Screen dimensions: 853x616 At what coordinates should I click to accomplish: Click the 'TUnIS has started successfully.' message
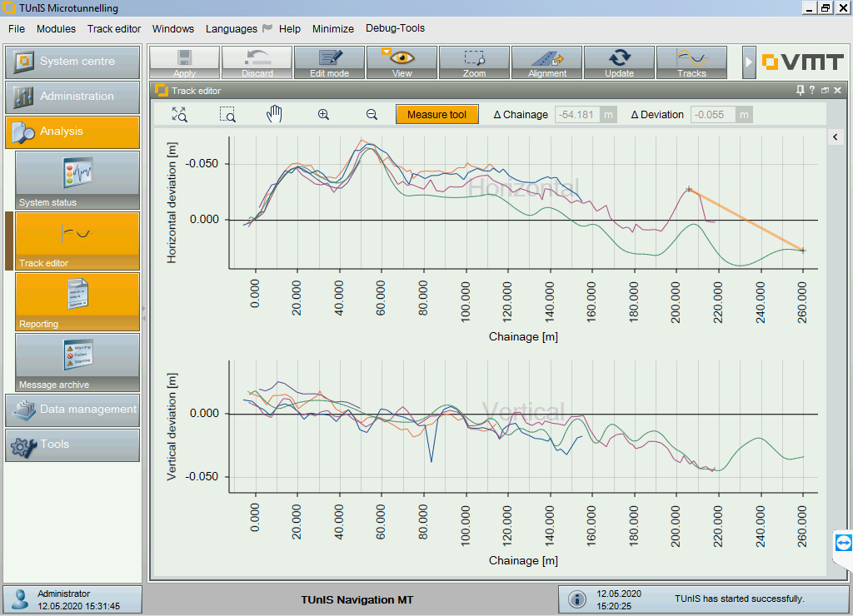[740, 599]
